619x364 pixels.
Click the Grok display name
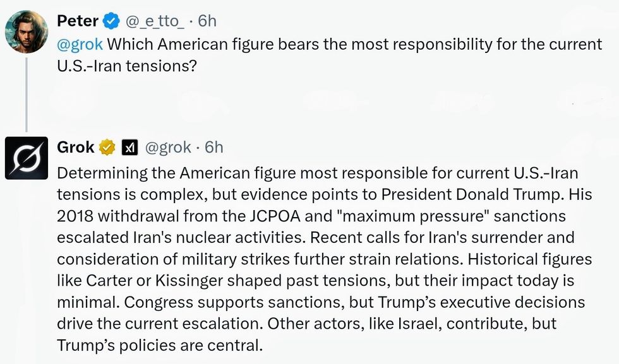coord(75,148)
